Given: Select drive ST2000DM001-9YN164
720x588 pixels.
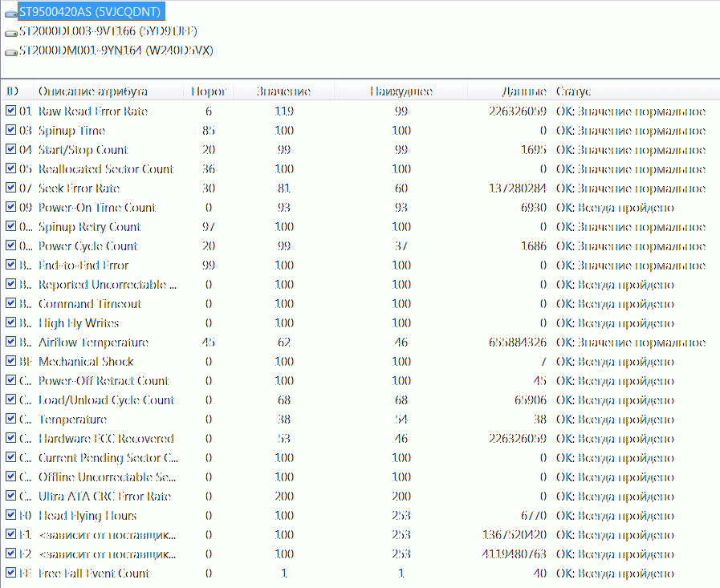Looking at the screenshot, I should 116,50.
